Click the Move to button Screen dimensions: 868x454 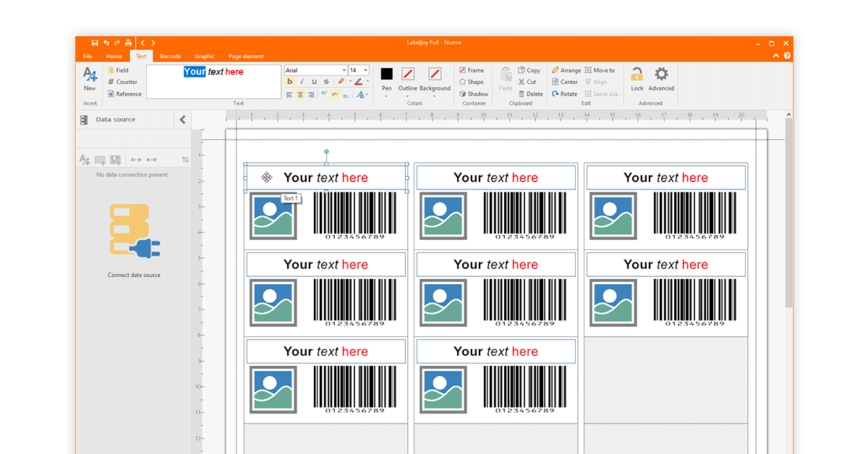tap(600, 70)
